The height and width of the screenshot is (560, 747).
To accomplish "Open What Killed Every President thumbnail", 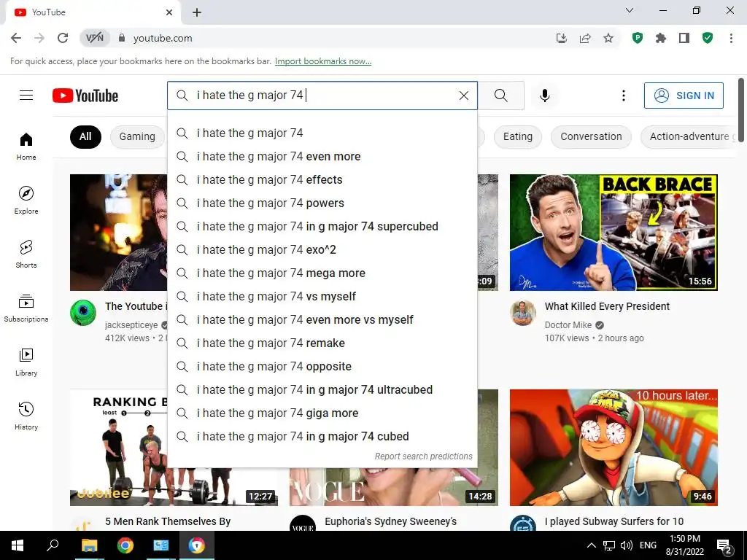I will tap(614, 233).
